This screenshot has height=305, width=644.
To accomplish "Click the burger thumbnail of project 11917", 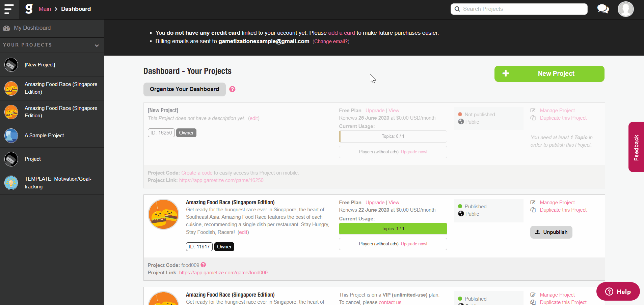I will pos(164,214).
